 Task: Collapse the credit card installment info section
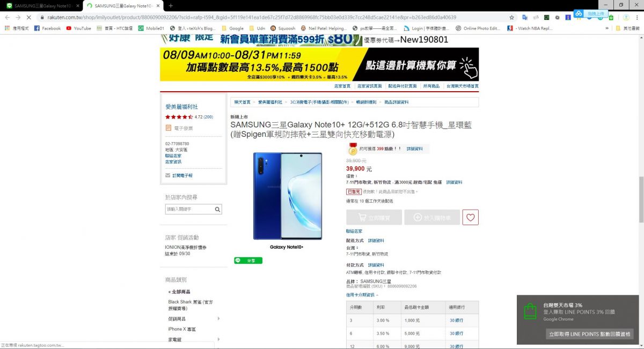pos(362,295)
